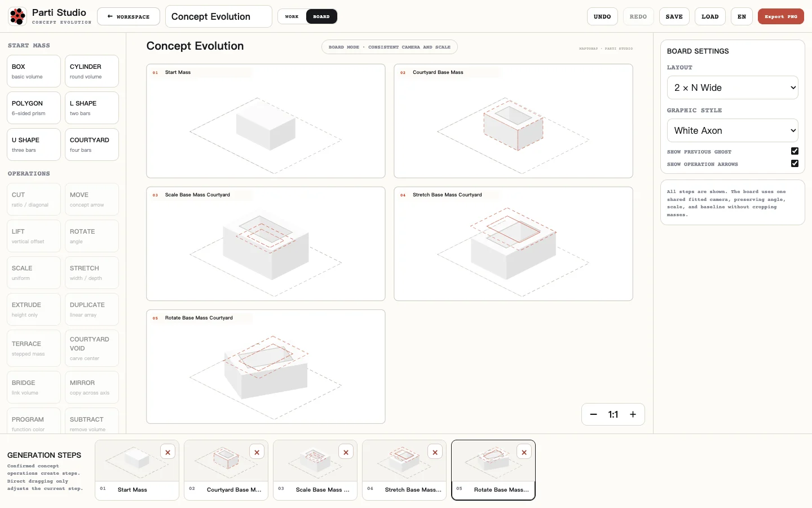The width and height of the screenshot is (812, 508).
Task: Zoom out the board with minus
Action: point(593,414)
